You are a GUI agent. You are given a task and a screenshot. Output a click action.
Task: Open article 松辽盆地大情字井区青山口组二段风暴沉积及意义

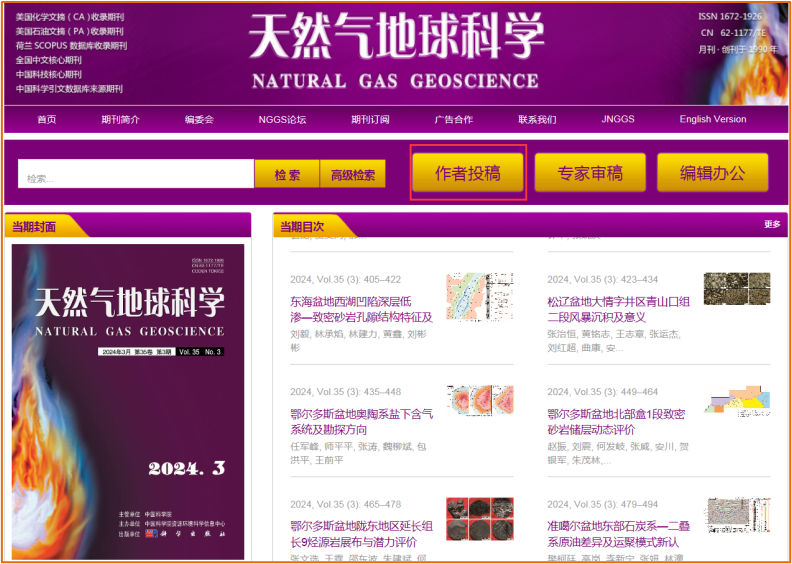tap(619, 310)
